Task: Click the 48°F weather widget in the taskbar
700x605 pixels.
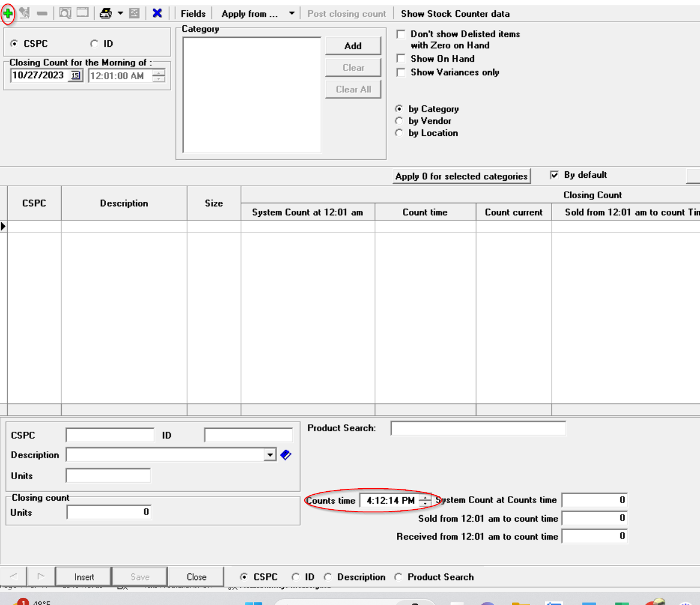Action: 32,602
